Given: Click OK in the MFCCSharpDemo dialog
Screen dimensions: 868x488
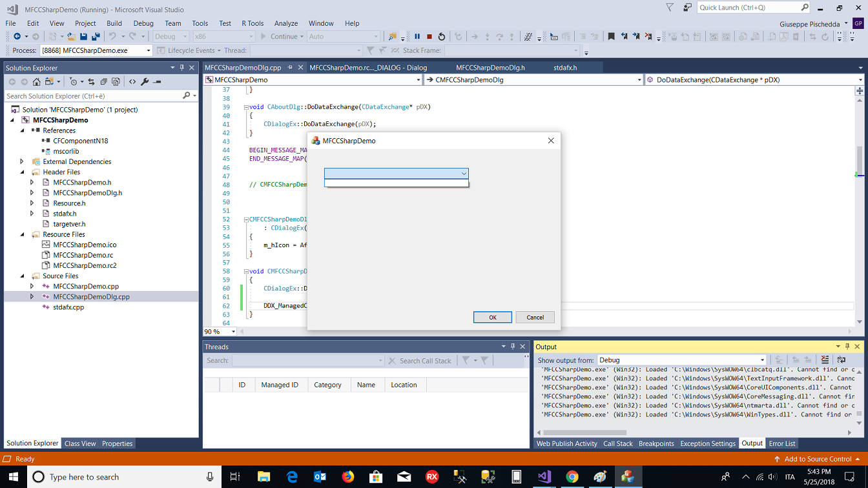Looking at the screenshot, I should (x=493, y=318).
